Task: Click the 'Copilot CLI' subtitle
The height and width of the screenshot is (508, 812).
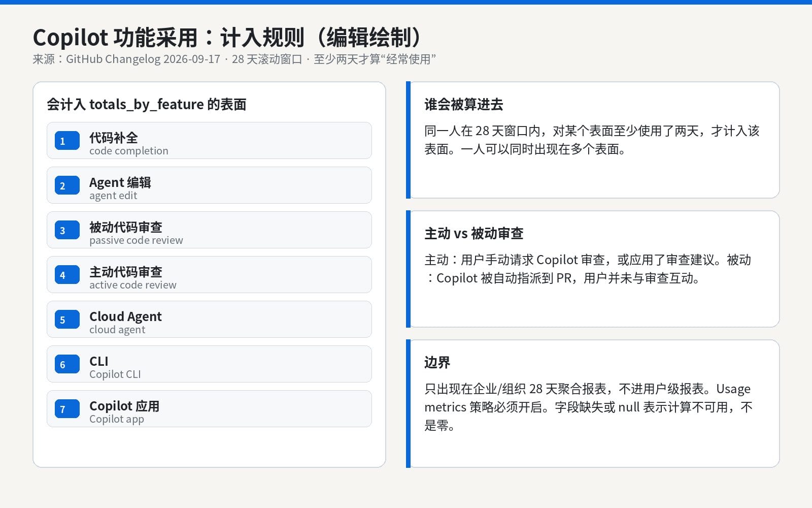Action: 115,374
